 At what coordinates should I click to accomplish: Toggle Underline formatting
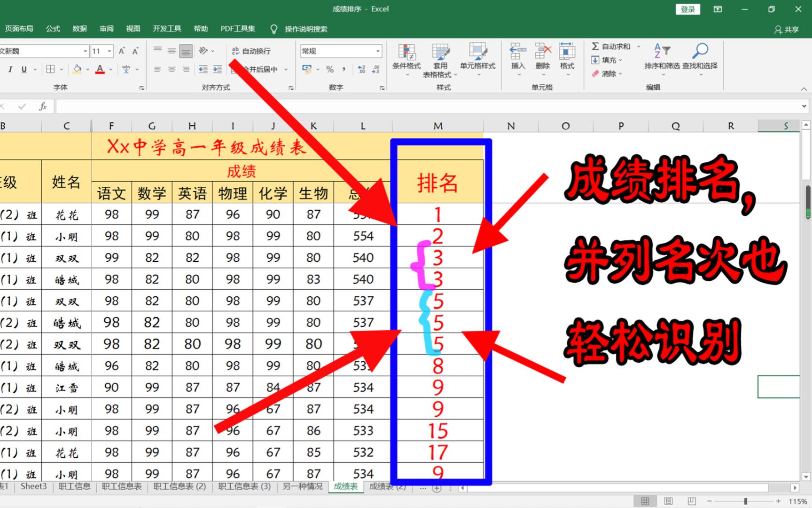tap(24, 70)
